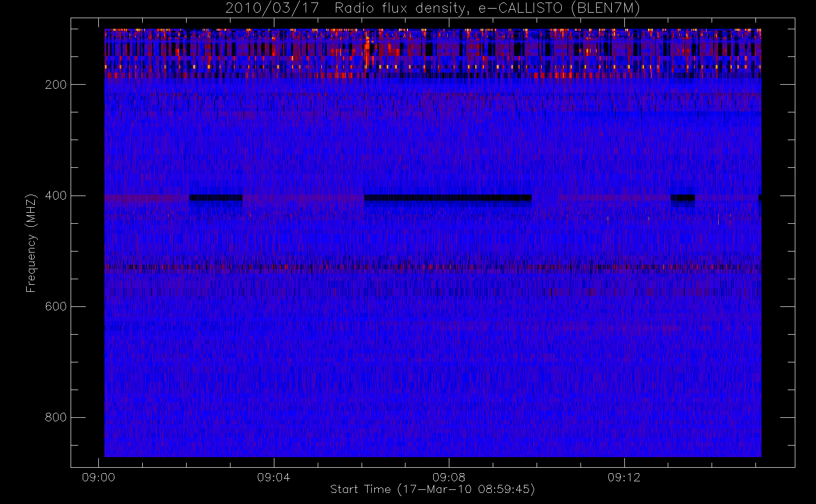Click the 800 frequency tick label
Viewport: 816px width, 504px height.
(x=55, y=417)
